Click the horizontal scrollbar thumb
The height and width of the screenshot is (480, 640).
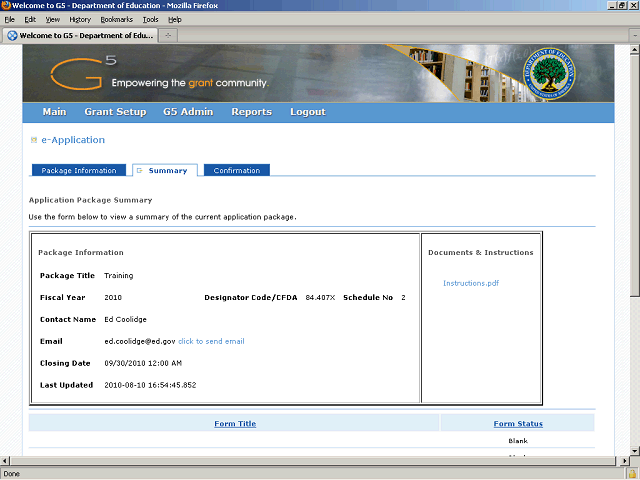coord(313,460)
